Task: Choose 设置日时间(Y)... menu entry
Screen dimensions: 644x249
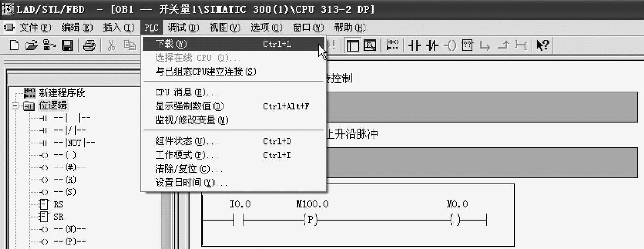Action: pos(234,183)
